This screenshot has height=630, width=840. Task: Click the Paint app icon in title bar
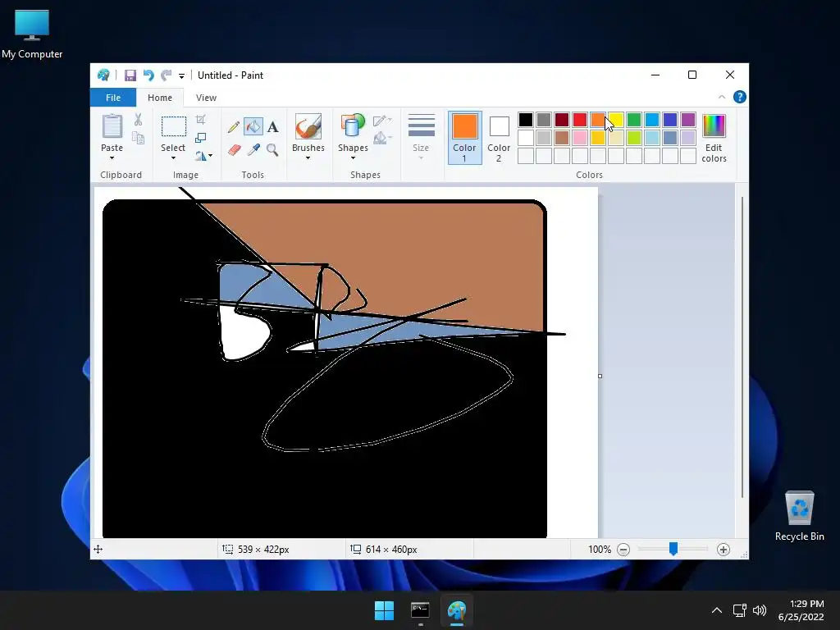[103, 75]
